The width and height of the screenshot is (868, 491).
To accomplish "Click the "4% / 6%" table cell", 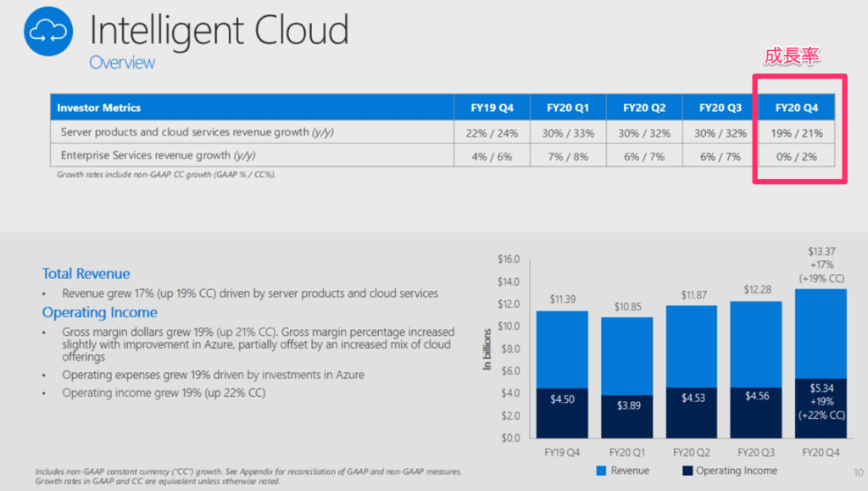I will pos(492,157).
